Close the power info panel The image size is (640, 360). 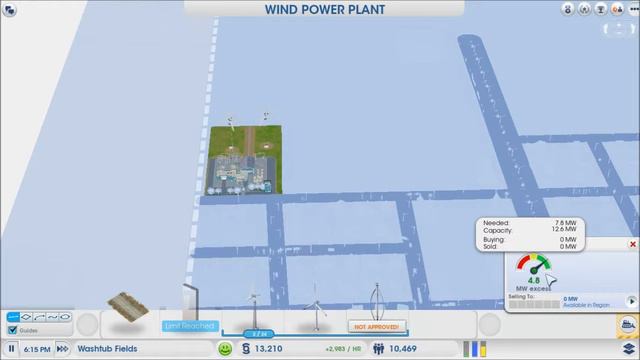(633, 244)
